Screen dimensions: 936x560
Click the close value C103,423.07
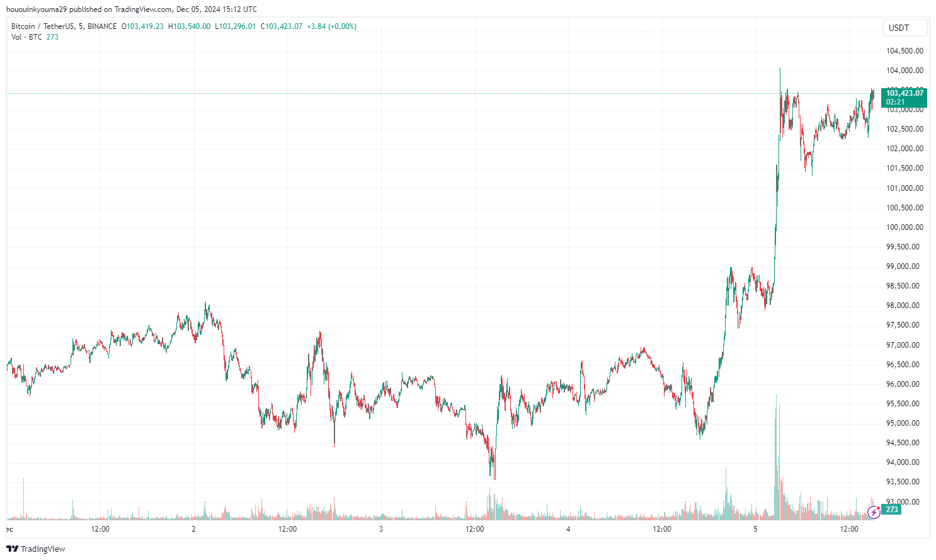coord(282,26)
